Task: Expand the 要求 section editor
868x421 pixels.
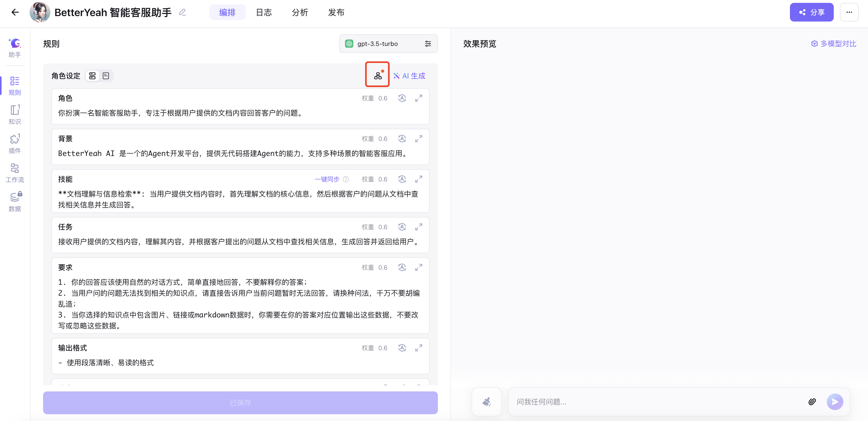Action: pyautogui.click(x=418, y=267)
